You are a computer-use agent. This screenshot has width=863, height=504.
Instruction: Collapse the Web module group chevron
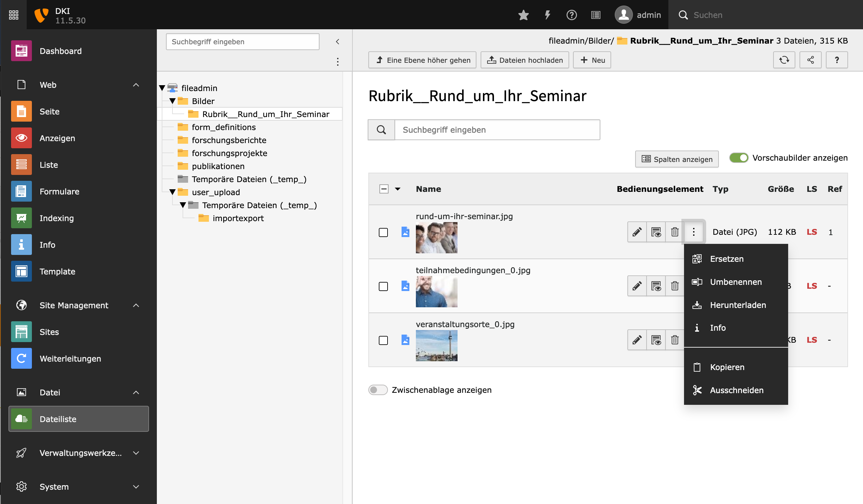pos(136,85)
